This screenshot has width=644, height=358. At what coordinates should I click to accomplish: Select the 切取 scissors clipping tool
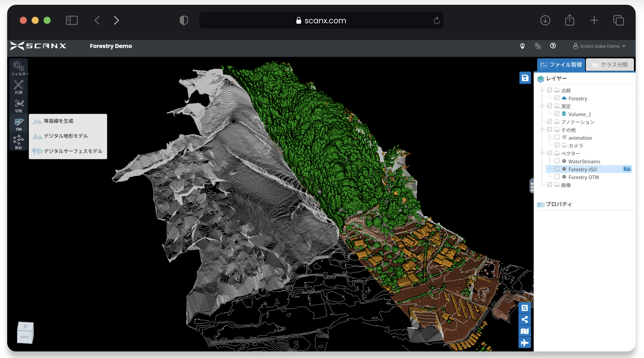(x=19, y=106)
